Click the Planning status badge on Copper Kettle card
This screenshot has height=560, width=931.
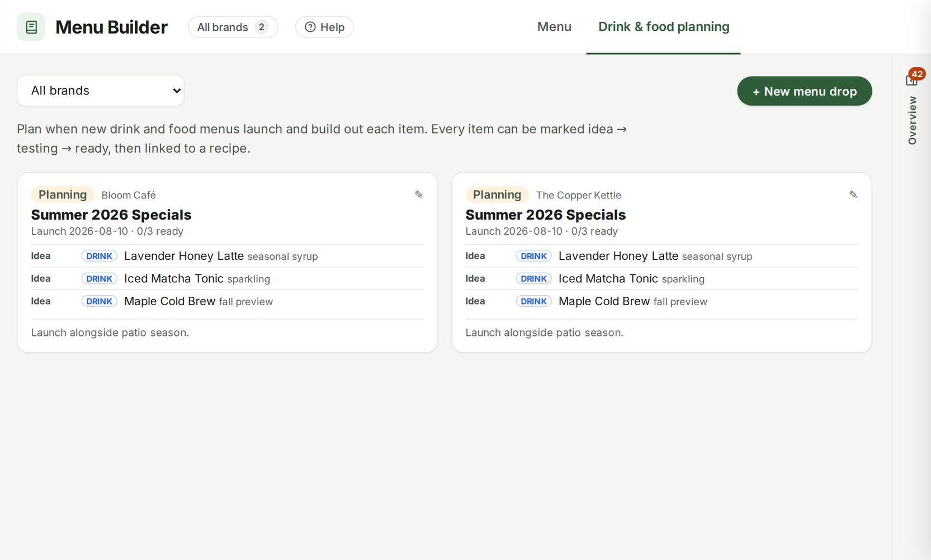tap(497, 194)
